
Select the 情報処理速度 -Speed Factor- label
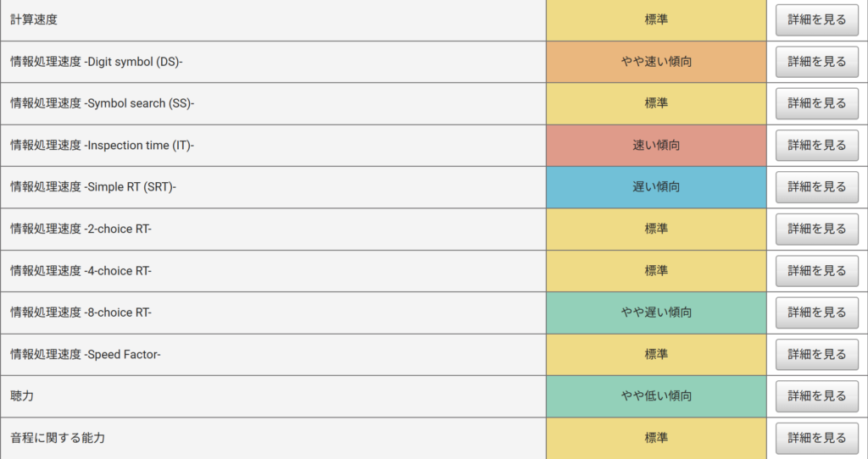[x=86, y=355]
